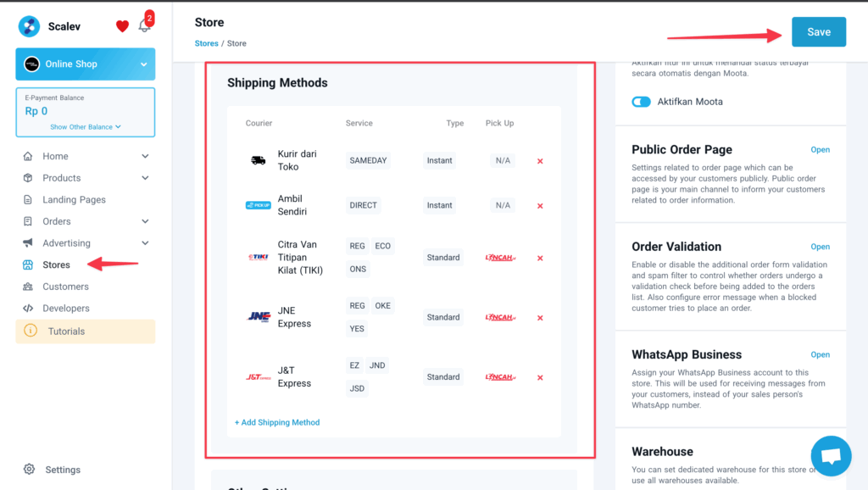Expand the Products menu chevron
The image size is (868, 490).
(x=145, y=178)
